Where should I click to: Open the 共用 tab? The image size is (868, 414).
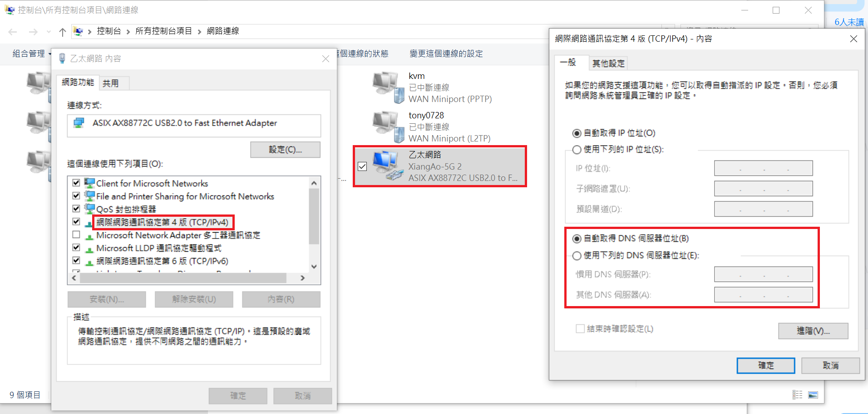110,83
